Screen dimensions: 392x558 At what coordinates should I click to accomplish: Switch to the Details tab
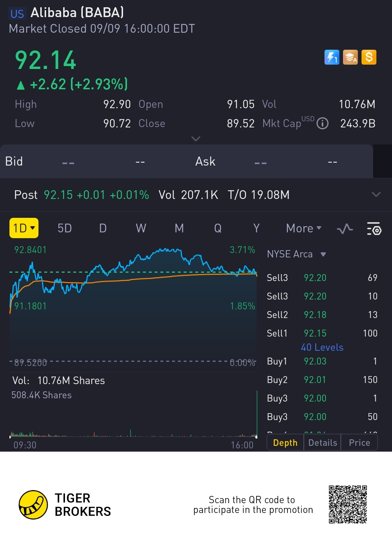[322, 443]
